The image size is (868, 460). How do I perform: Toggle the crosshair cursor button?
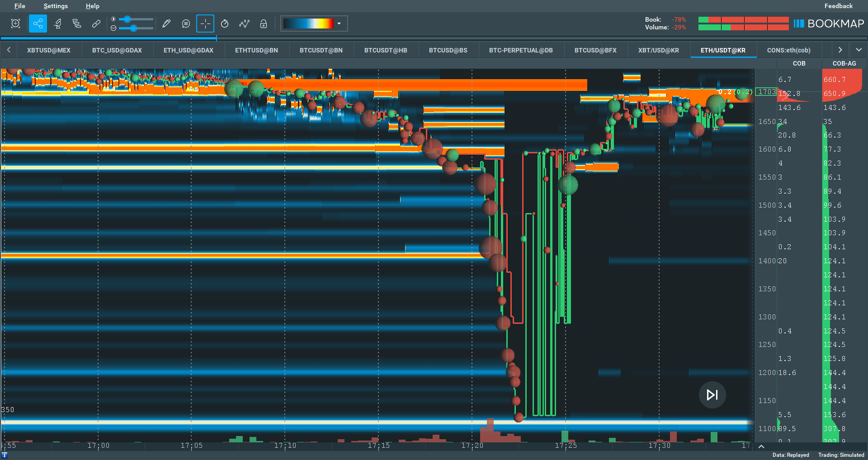coord(205,24)
